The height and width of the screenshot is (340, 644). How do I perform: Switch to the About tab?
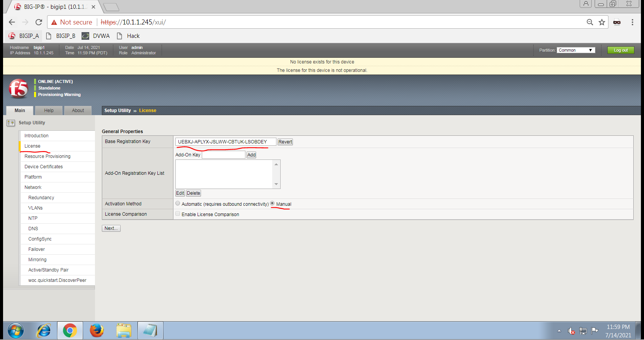(78, 111)
